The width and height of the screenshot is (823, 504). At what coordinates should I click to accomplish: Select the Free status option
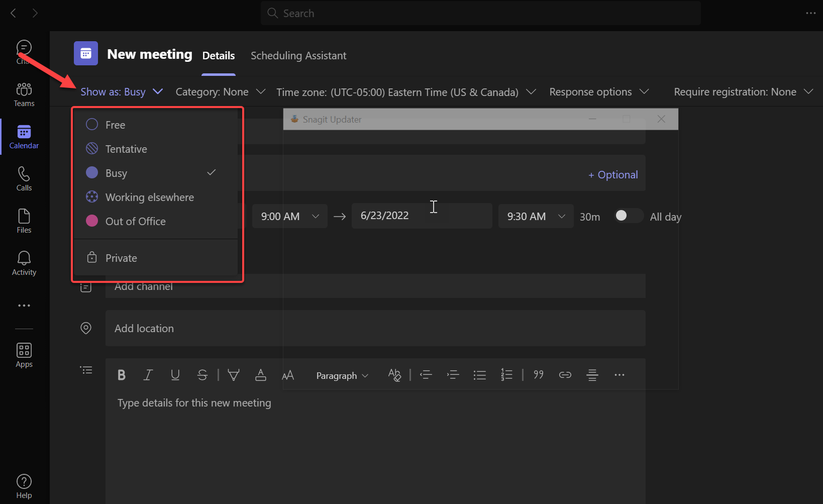tap(115, 125)
